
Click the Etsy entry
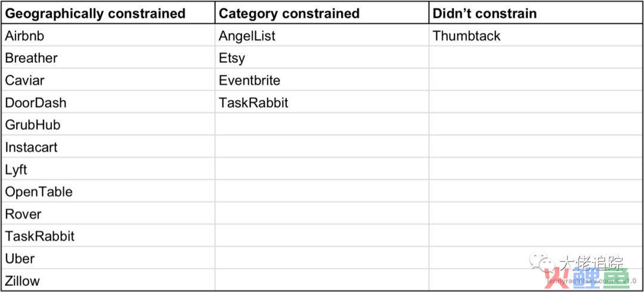coord(322,57)
